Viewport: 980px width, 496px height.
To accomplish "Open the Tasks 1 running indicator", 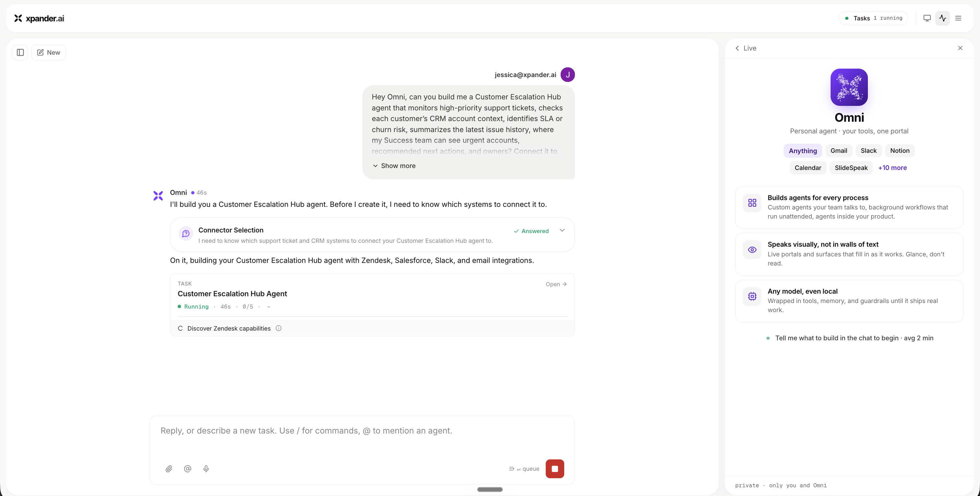I will coord(873,18).
